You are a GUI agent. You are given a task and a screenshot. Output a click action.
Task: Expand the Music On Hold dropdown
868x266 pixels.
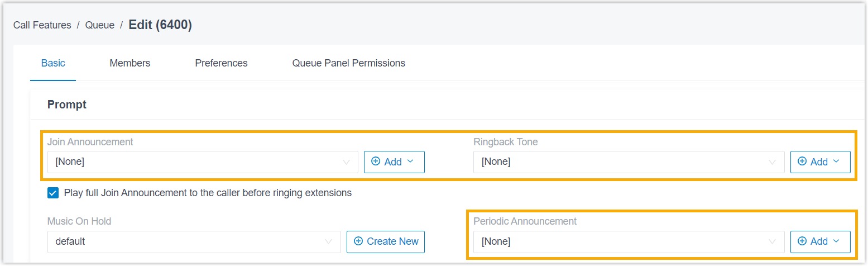coord(194,242)
